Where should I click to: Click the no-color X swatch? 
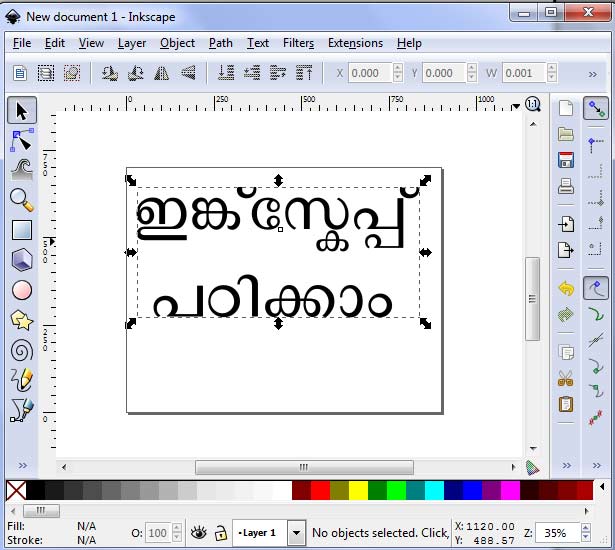(x=16, y=490)
